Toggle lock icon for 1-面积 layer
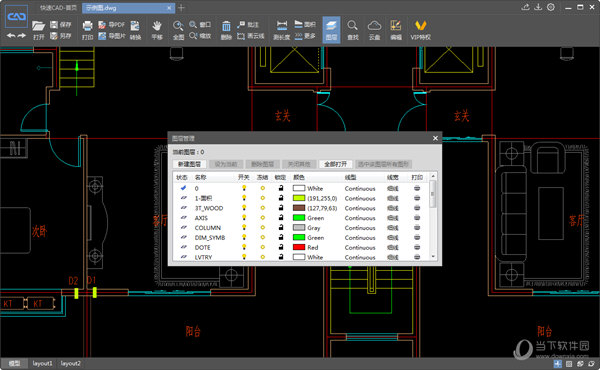The height and width of the screenshot is (370, 600). click(281, 198)
